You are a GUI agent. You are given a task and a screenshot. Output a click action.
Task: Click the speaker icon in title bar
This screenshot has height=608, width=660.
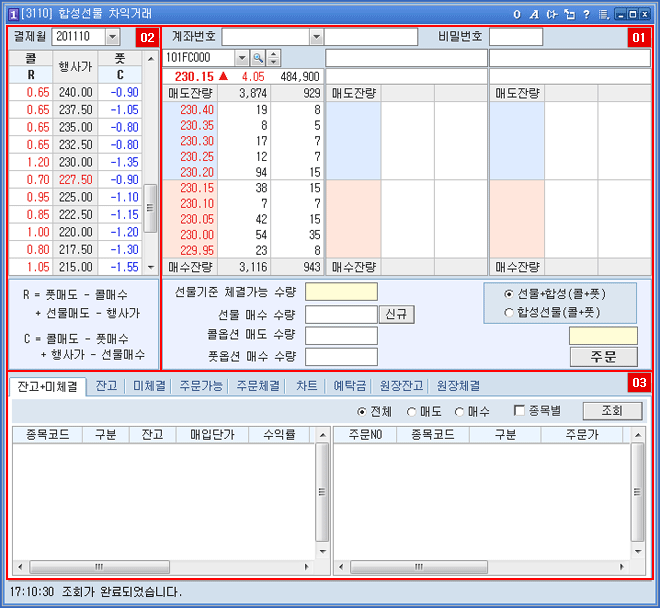coord(551,14)
